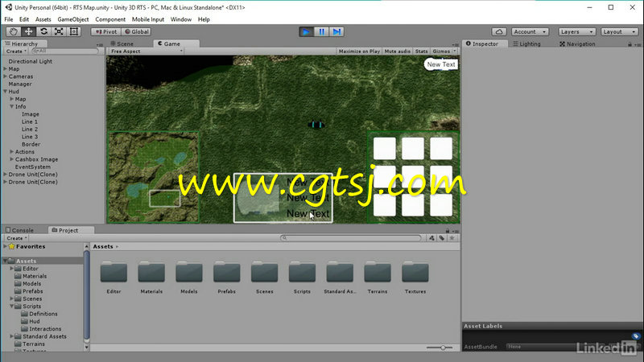Select Line 2 in Hierarchy
The height and width of the screenshot is (362, 644).
pyautogui.click(x=30, y=129)
